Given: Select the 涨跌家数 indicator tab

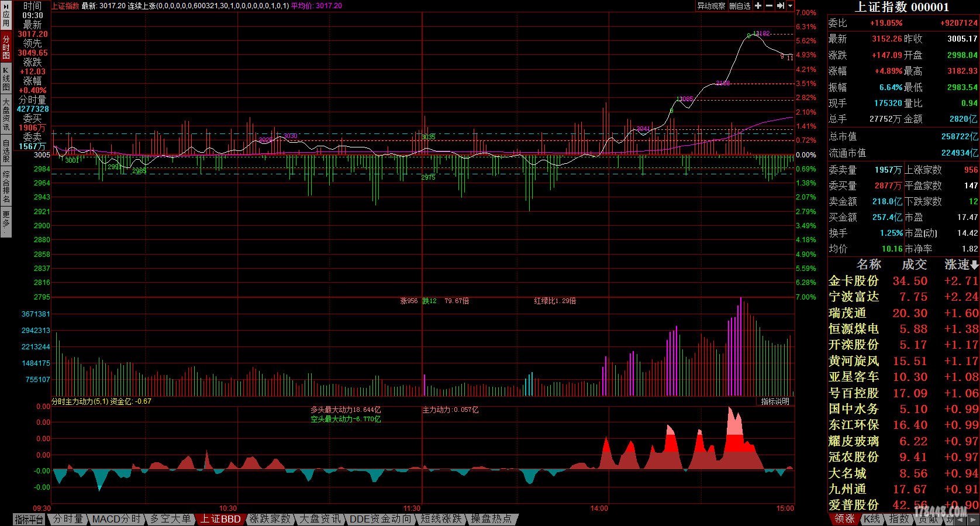Looking at the screenshot, I should (270, 519).
